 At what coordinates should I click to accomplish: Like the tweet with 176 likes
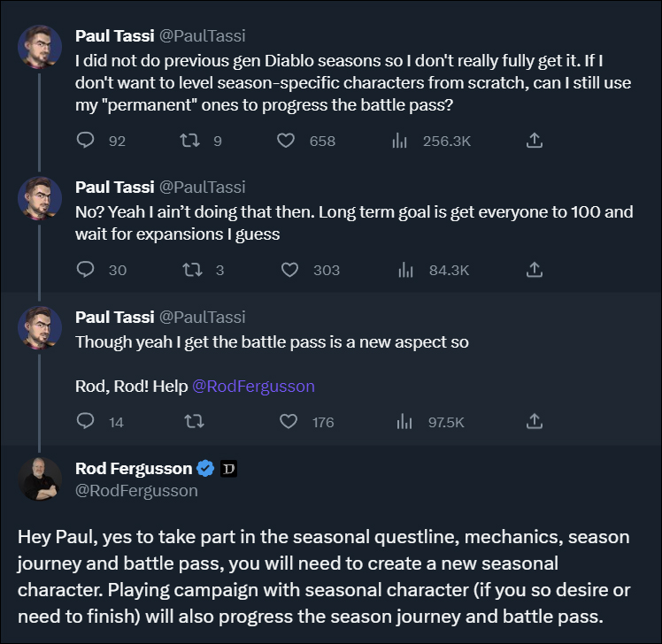[x=289, y=422]
